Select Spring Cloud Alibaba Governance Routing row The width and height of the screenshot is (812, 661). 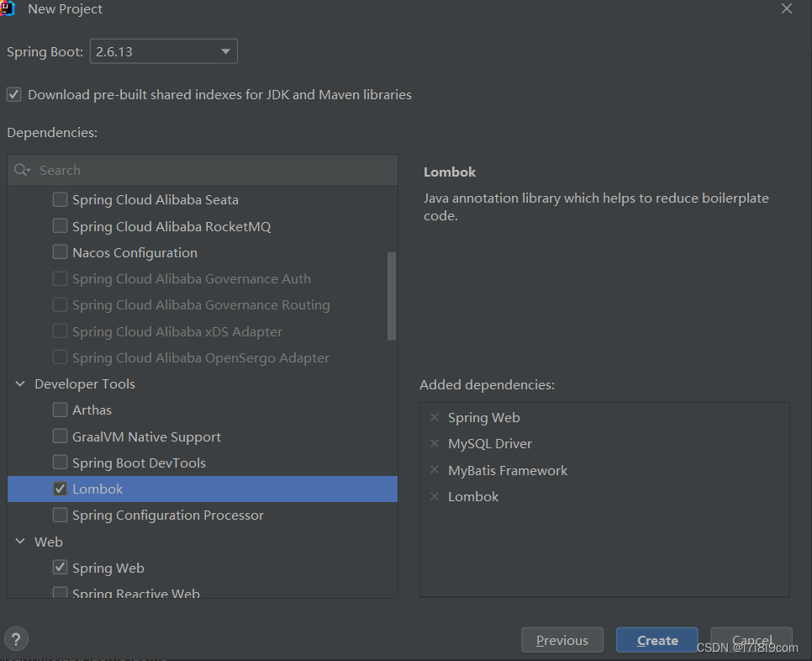203,305
